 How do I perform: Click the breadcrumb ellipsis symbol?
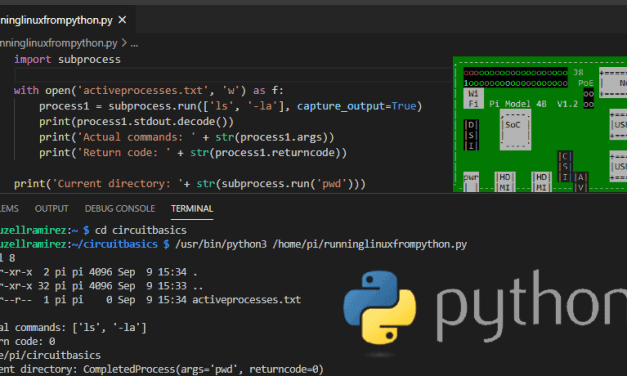[x=134, y=44]
